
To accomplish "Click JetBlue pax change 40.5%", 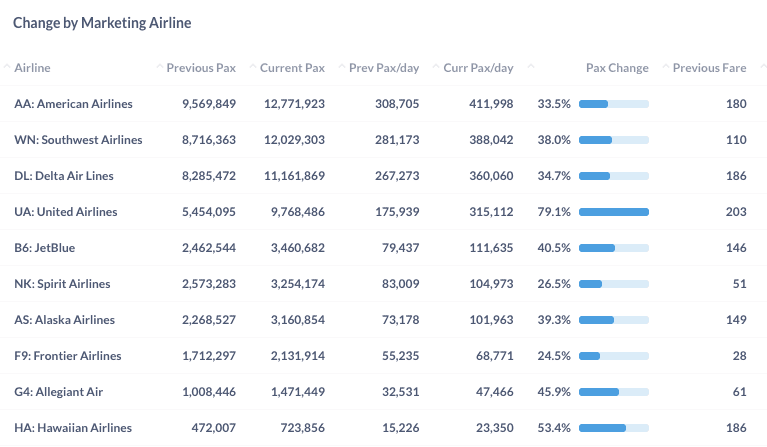I will pos(554,248).
